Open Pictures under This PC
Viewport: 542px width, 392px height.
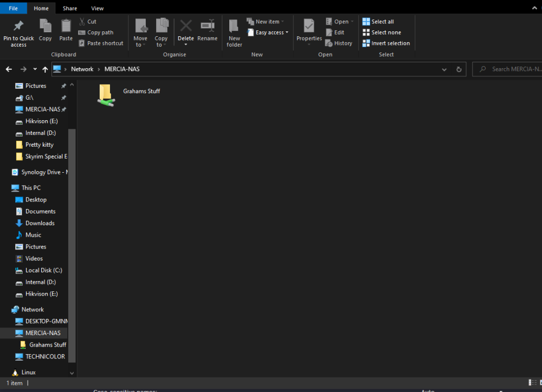tap(36, 246)
